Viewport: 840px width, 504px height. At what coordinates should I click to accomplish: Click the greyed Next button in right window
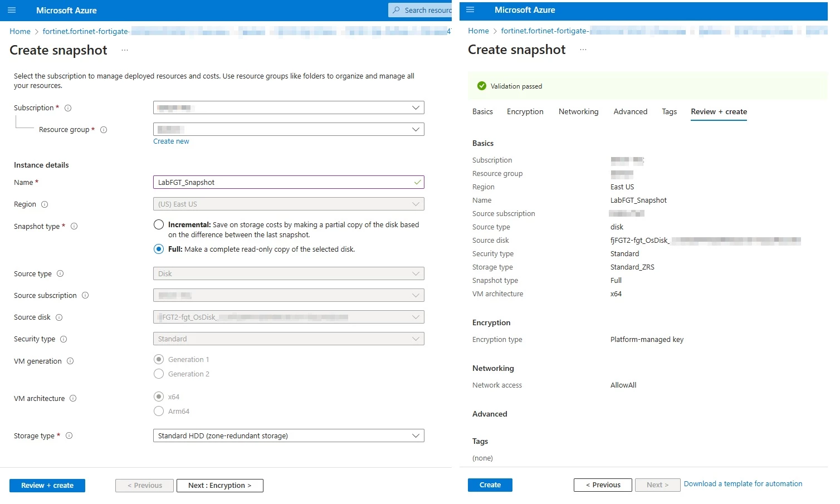658,485
